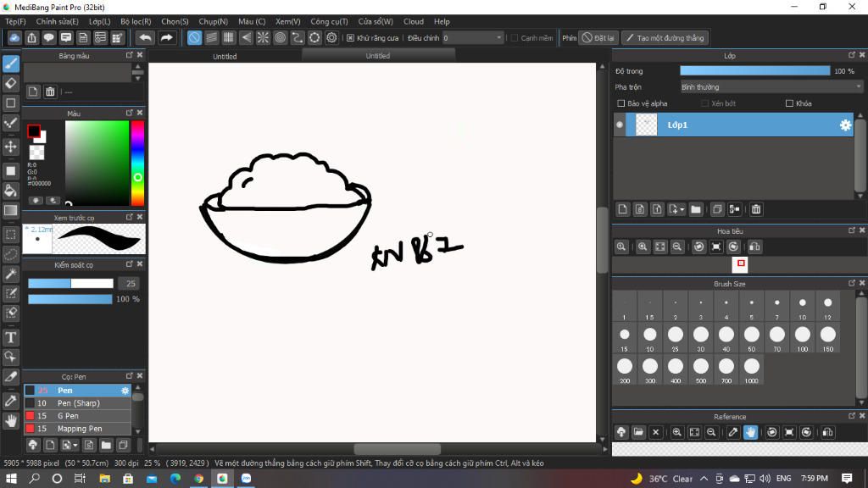The image size is (868, 488).
Task: Click the Undo arrow in toolbar
Action: pos(145,37)
